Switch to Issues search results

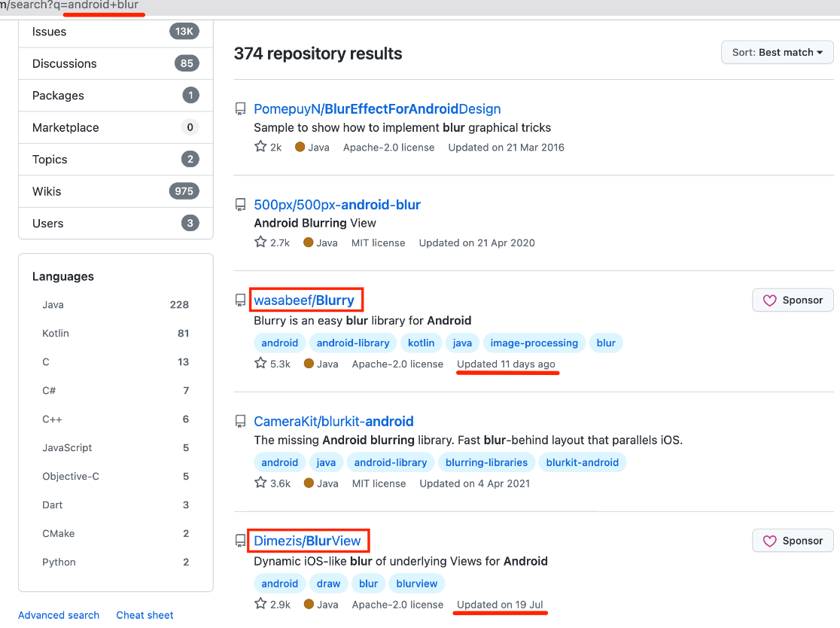(x=50, y=32)
